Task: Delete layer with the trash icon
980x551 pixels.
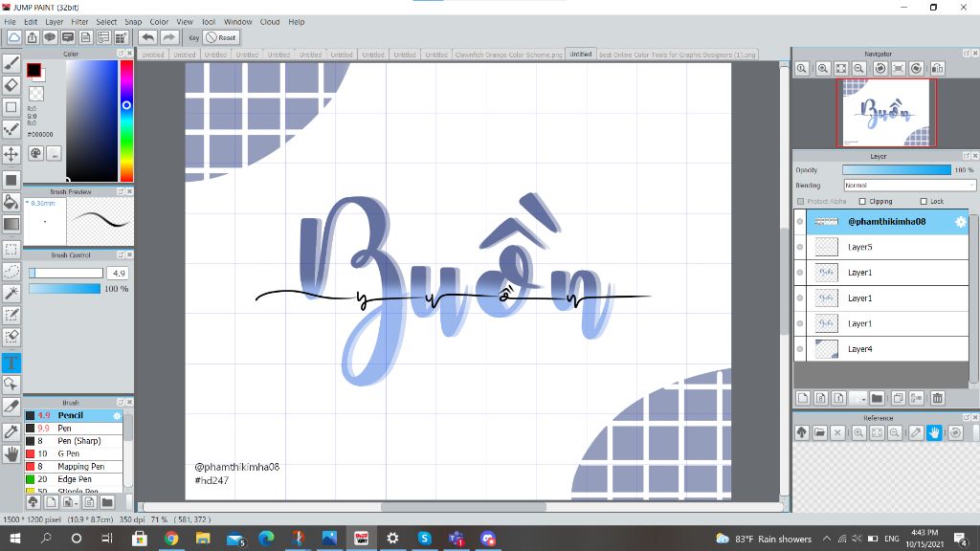Action: 938,398
